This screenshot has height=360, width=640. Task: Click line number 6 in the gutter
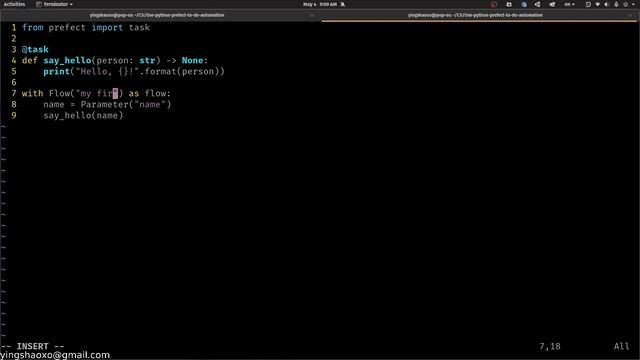(14, 82)
